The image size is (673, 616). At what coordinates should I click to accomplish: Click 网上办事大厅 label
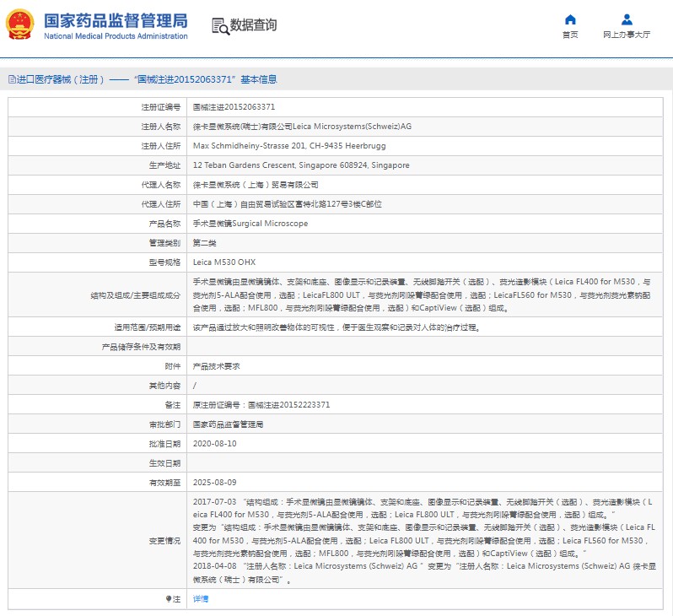[x=627, y=35]
